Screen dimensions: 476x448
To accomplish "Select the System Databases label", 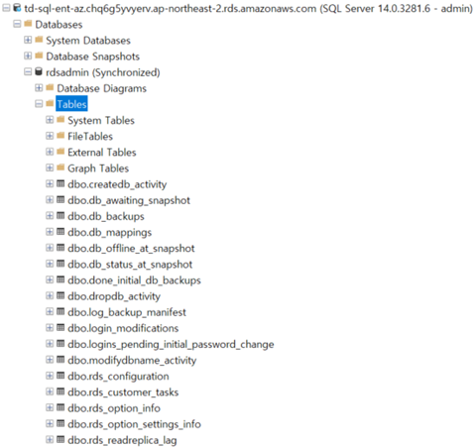I will pyautogui.click(x=88, y=41).
